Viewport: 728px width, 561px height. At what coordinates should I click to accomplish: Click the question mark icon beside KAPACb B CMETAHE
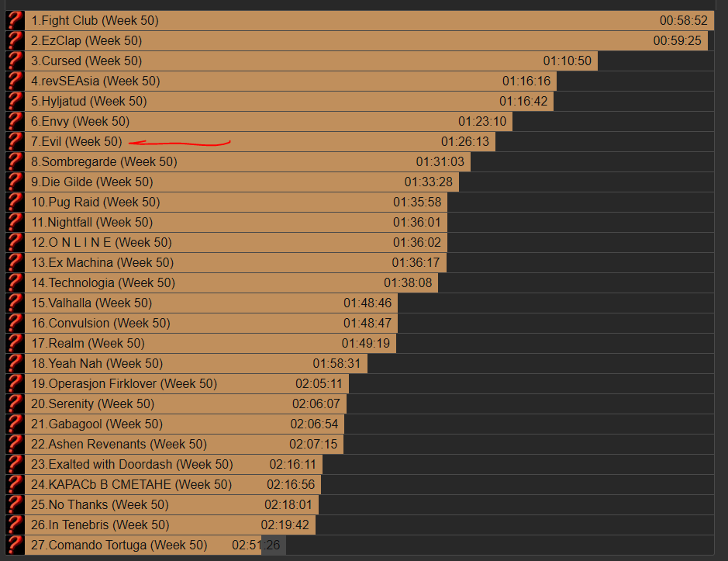click(x=15, y=484)
